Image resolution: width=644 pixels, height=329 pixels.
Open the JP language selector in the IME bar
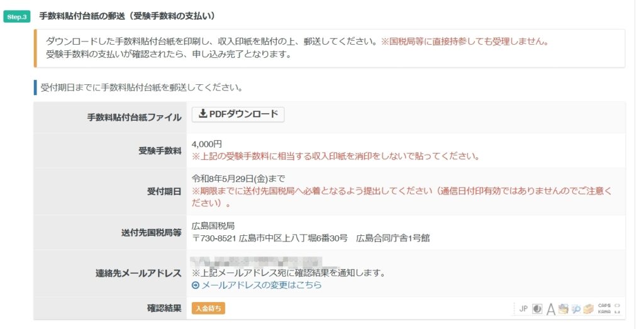tap(523, 309)
